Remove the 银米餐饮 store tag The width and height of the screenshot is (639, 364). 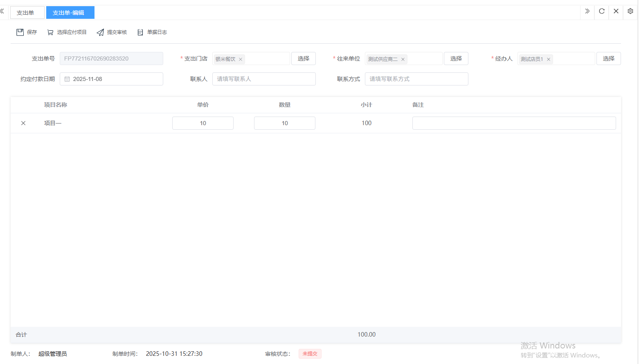[241, 59]
